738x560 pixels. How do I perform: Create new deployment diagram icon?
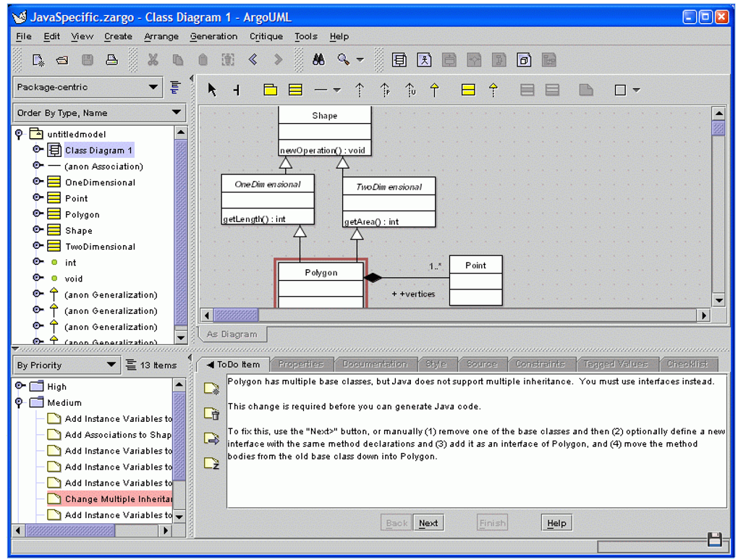(524, 60)
